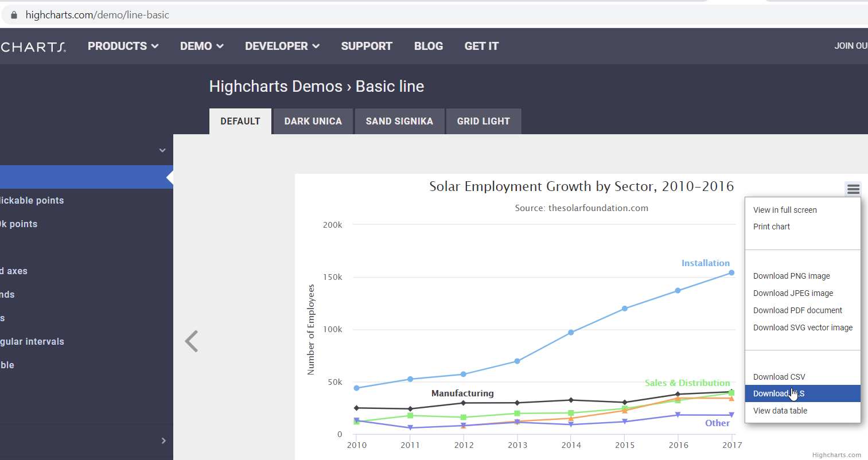This screenshot has width=868, height=460.
Task: Download the chart data as CSV
Action: coord(779,377)
